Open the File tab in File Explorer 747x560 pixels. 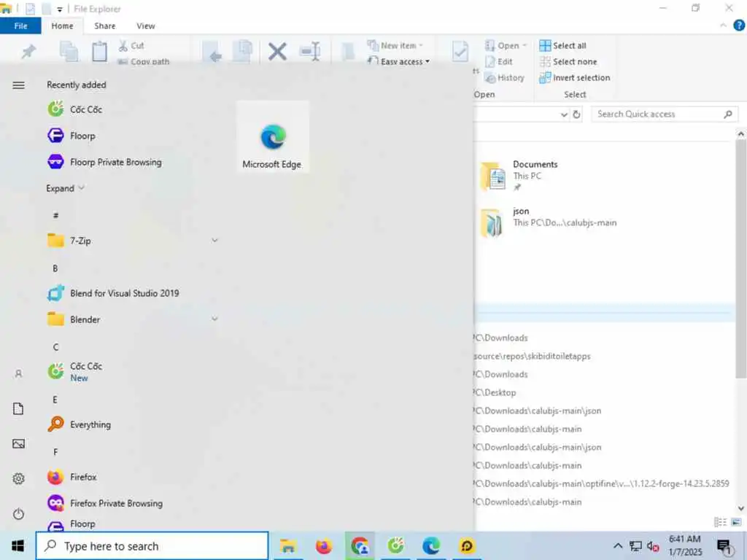tap(20, 26)
